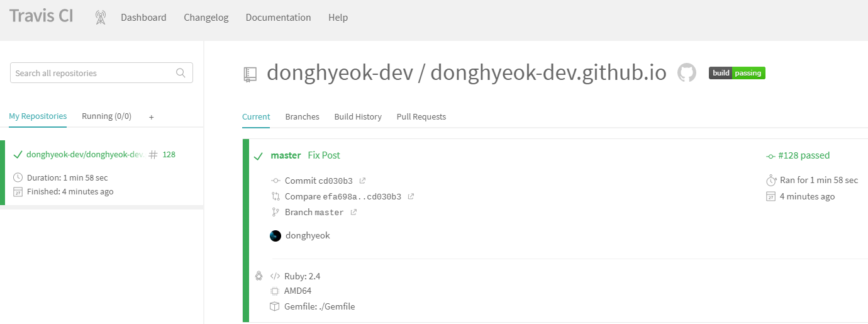The height and width of the screenshot is (324, 868).
Task: Click the Travis CI logo text
Action: click(42, 16)
